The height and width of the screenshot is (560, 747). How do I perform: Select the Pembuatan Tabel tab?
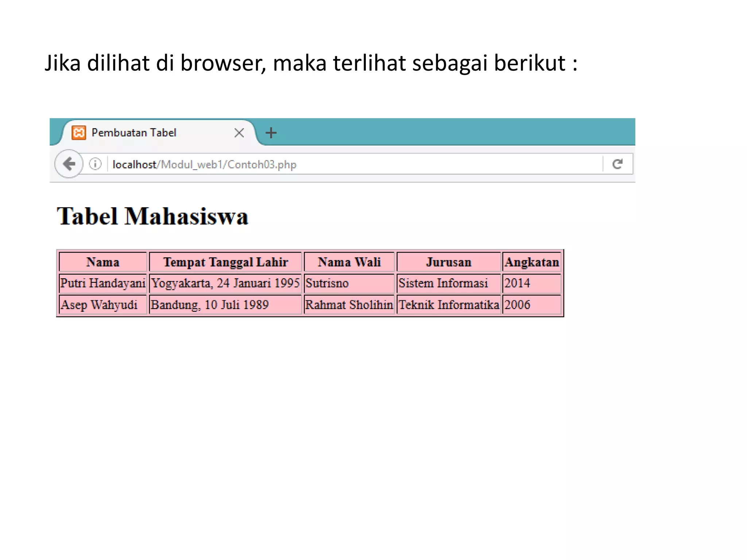point(159,133)
